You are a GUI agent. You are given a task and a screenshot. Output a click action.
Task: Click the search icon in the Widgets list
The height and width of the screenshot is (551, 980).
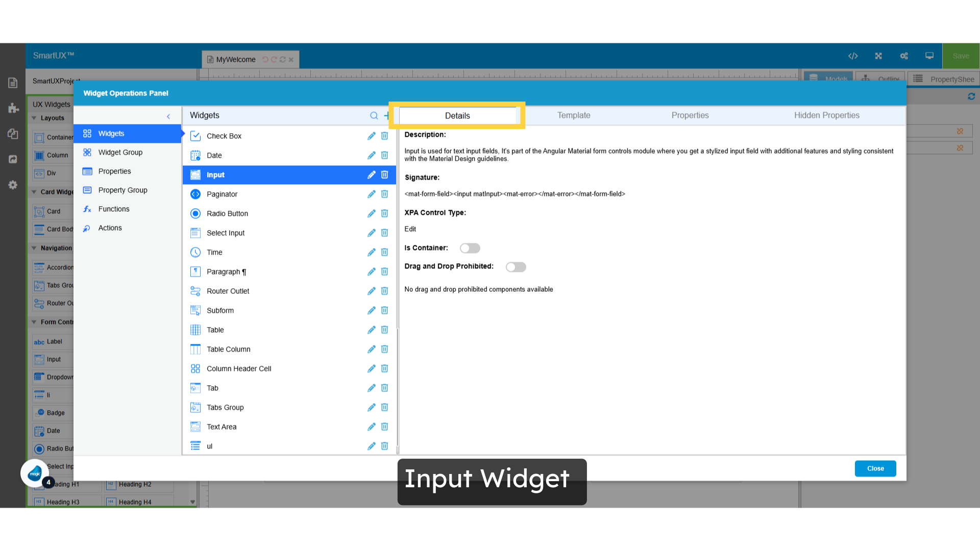pos(374,115)
